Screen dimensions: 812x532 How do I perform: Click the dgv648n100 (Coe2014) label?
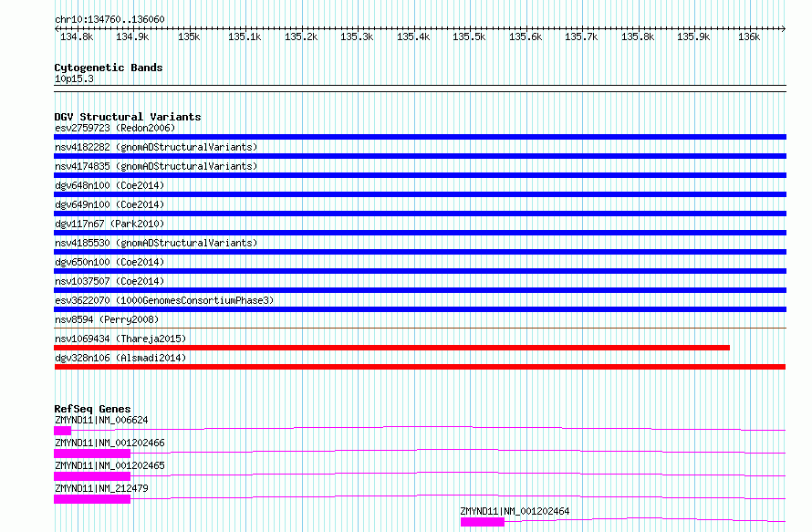(109, 185)
